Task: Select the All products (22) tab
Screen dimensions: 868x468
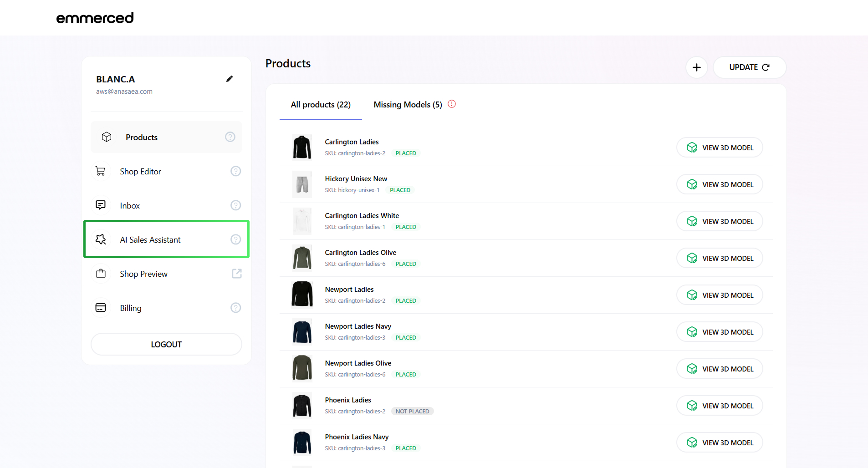Action: 321,105
